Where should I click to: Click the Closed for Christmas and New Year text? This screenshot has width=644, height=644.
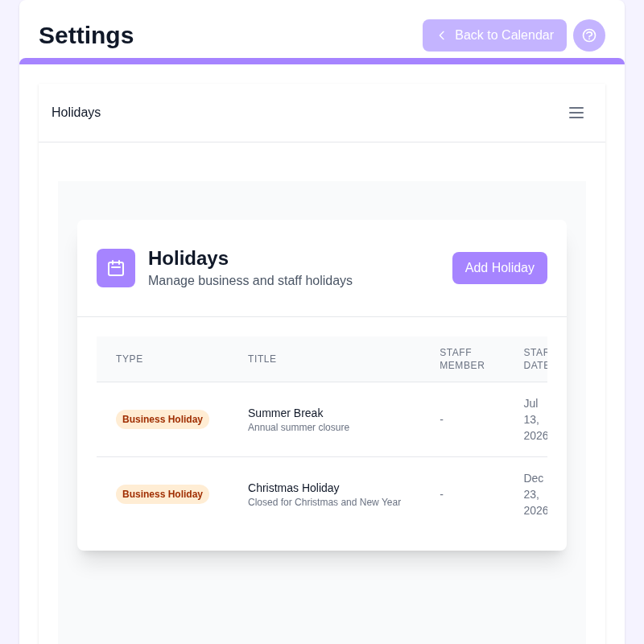(324, 502)
